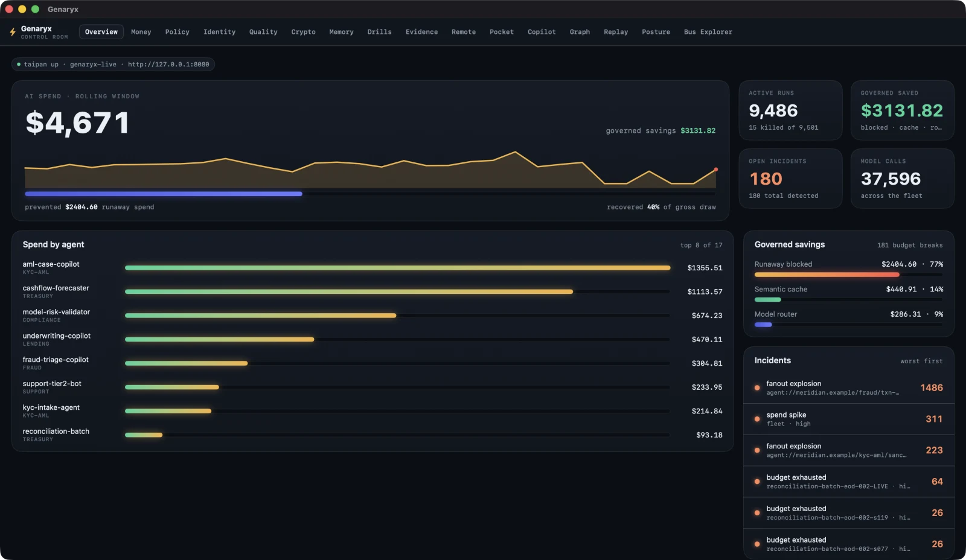Image resolution: width=966 pixels, height=560 pixels.
Task: Open the Graph tab
Action: pyautogui.click(x=580, y=32)
